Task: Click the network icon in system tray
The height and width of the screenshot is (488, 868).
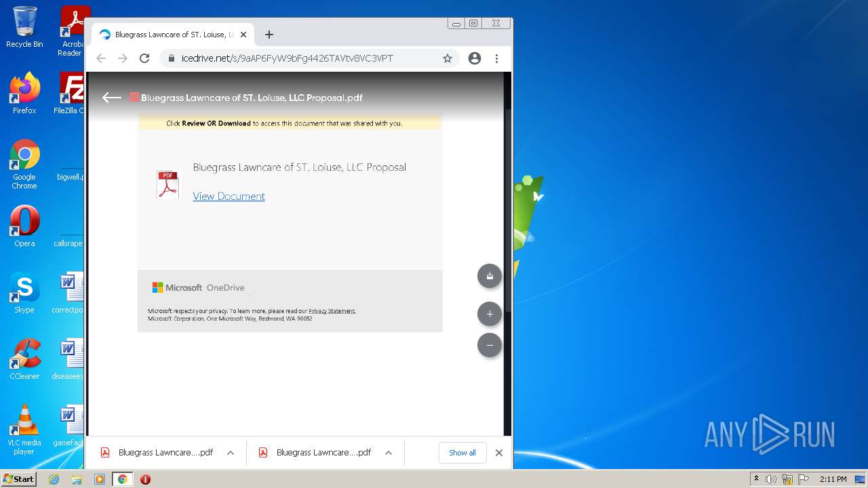Action: point(787,479)
